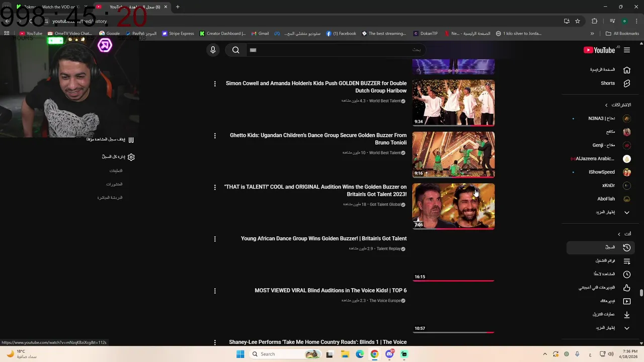Viewport: 644px width, 362px height.
Task: Open Creator Dashboard bookmark
Action: [x=222, y=34]
